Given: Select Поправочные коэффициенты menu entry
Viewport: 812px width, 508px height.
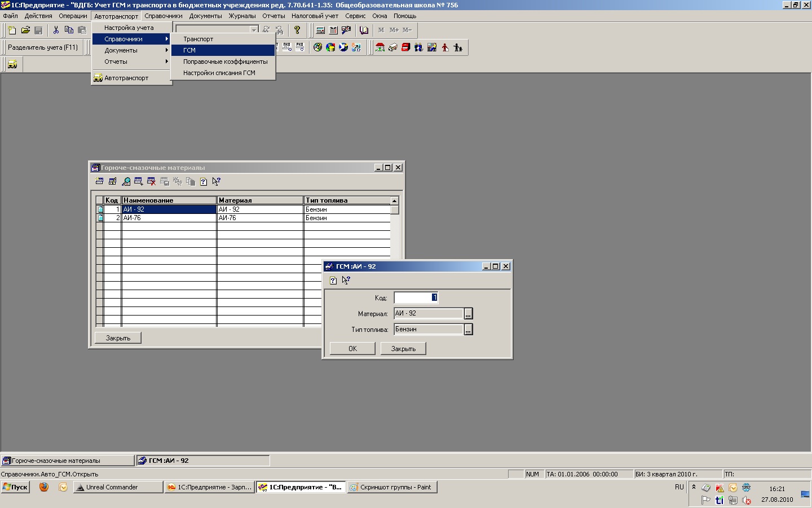Looking at the screenshot, I should pos(223,62).
